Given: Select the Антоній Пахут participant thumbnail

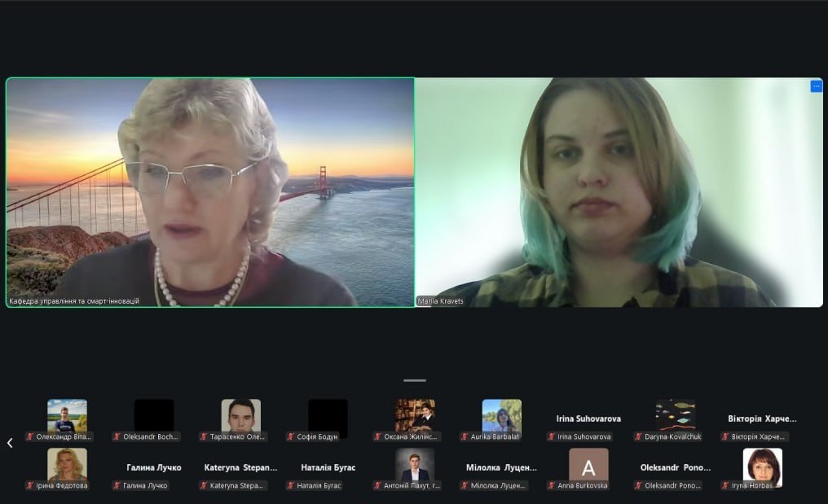Looking at the screenshot, I should click(x=415, y=465).
